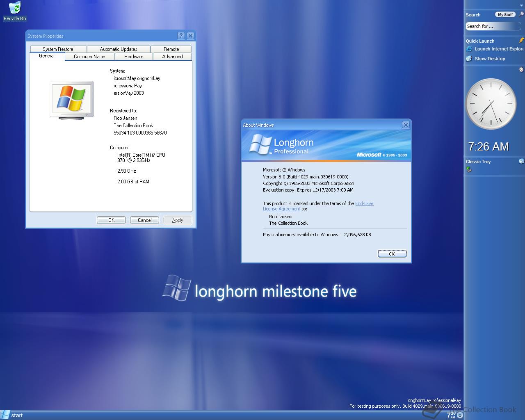This screenshot has width=525, height=420.
Task: Click OK in the About Windows dialog
Action: 392,254
